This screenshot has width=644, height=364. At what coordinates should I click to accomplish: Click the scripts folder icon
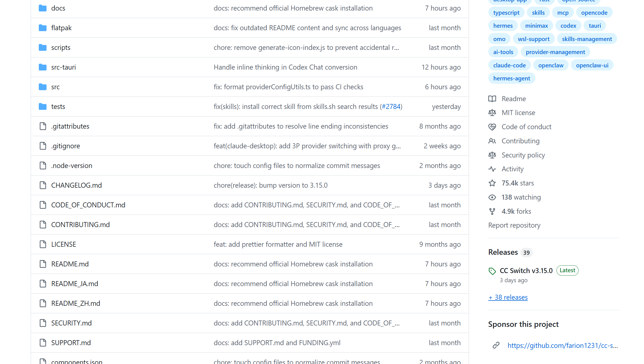pyautogui.click(x=43, y=47)
